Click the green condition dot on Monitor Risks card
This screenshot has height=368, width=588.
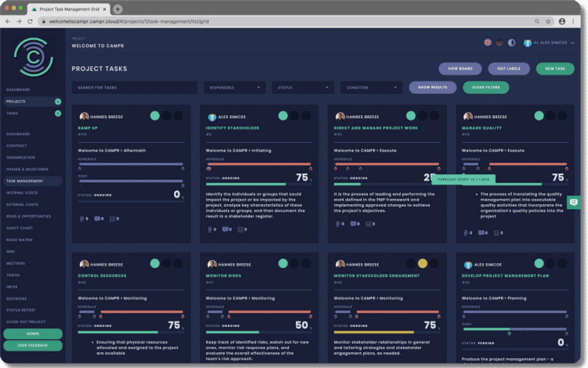[x=283, y=264]
